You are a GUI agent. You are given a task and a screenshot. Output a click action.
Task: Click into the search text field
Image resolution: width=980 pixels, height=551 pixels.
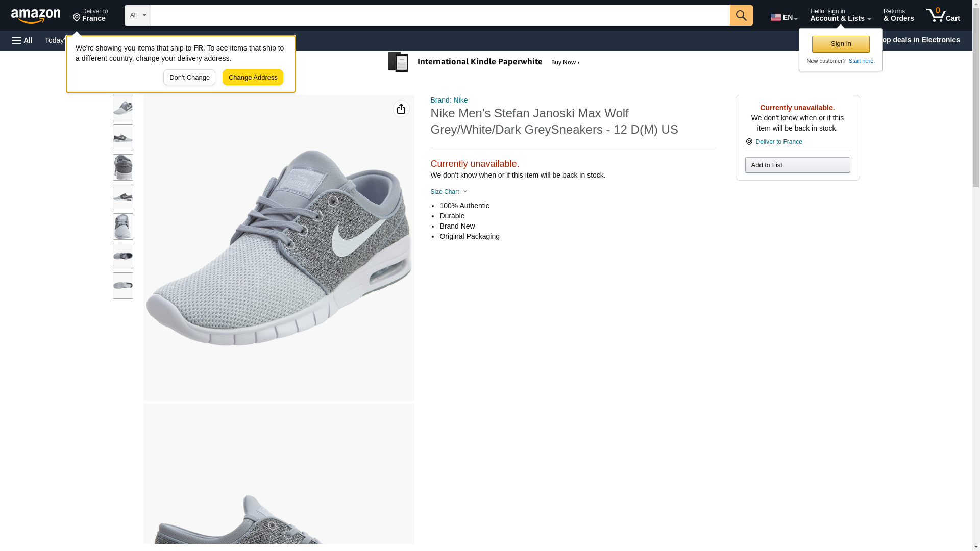pyautogui.click(x=439, y=15)
